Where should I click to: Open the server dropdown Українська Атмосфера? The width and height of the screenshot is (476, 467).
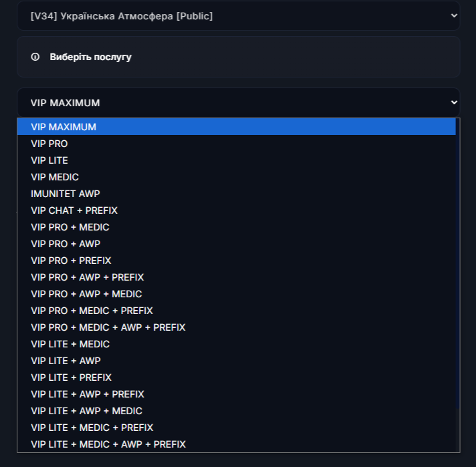click(238, 15)
